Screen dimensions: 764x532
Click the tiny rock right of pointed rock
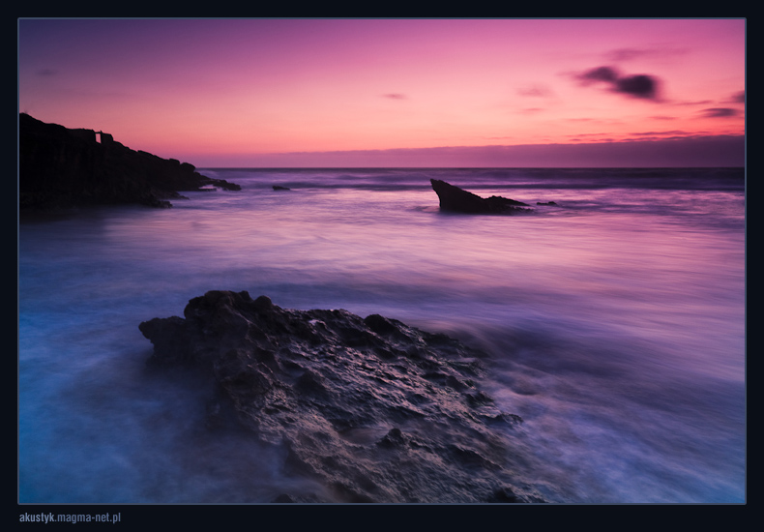click(546, 203)
